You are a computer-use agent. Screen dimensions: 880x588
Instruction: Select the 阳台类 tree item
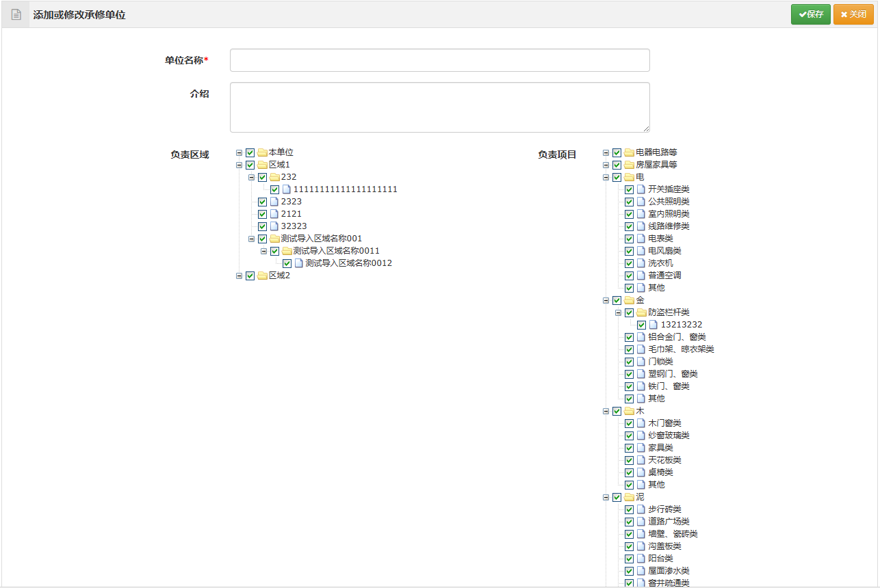(660, 559)
